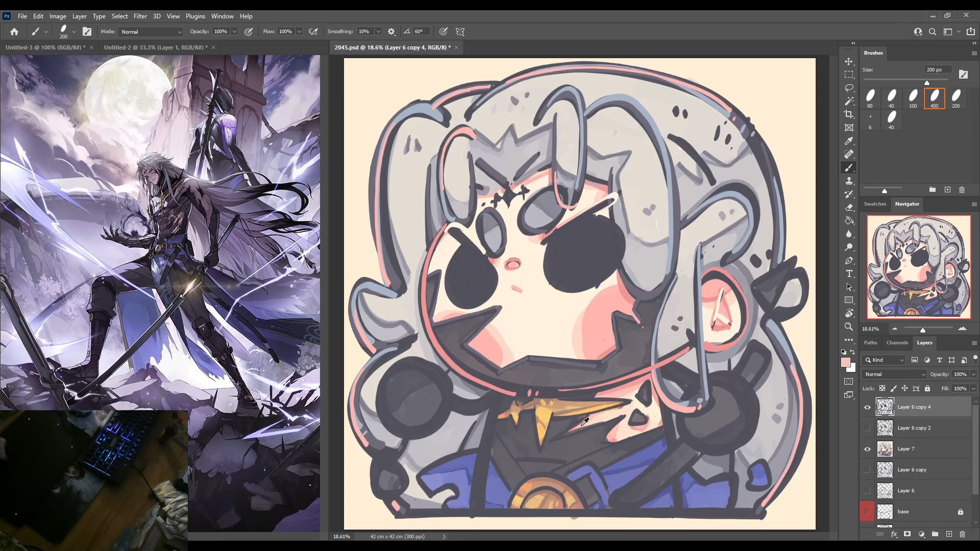Show Layer 6 visibility

pyautogui.click(x=867, y=491)
